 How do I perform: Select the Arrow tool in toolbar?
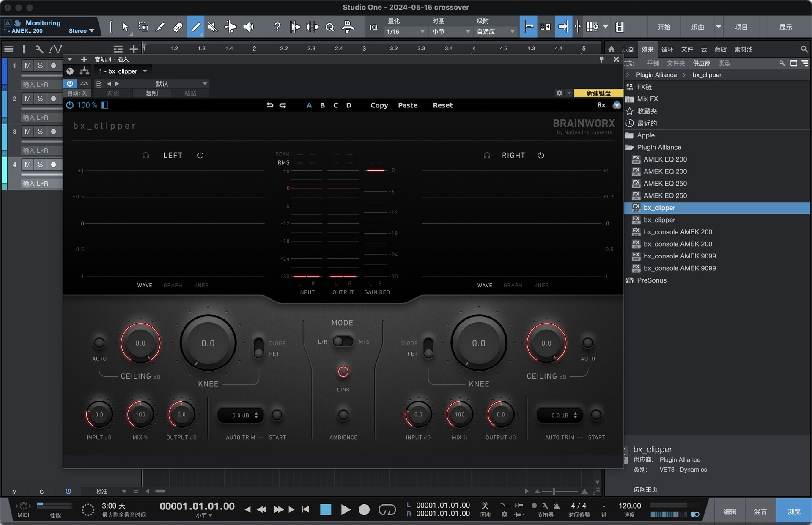point(125,27)
